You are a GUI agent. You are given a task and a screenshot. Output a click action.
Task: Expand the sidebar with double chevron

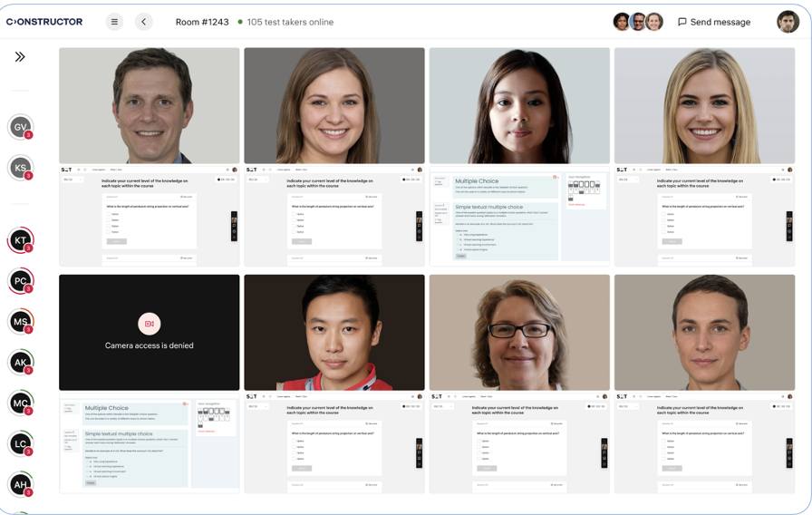[20, 57]
